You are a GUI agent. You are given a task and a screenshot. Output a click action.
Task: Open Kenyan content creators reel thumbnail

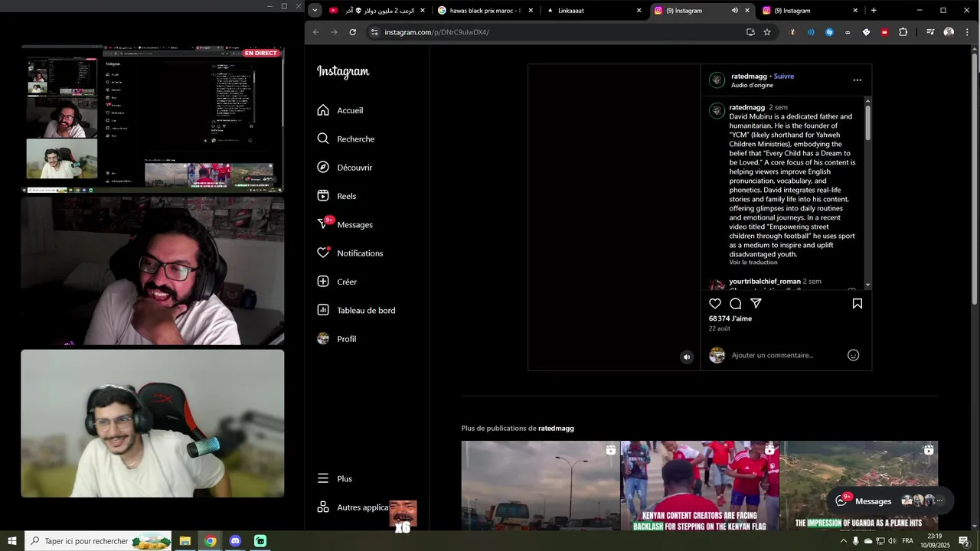point(700,485)
